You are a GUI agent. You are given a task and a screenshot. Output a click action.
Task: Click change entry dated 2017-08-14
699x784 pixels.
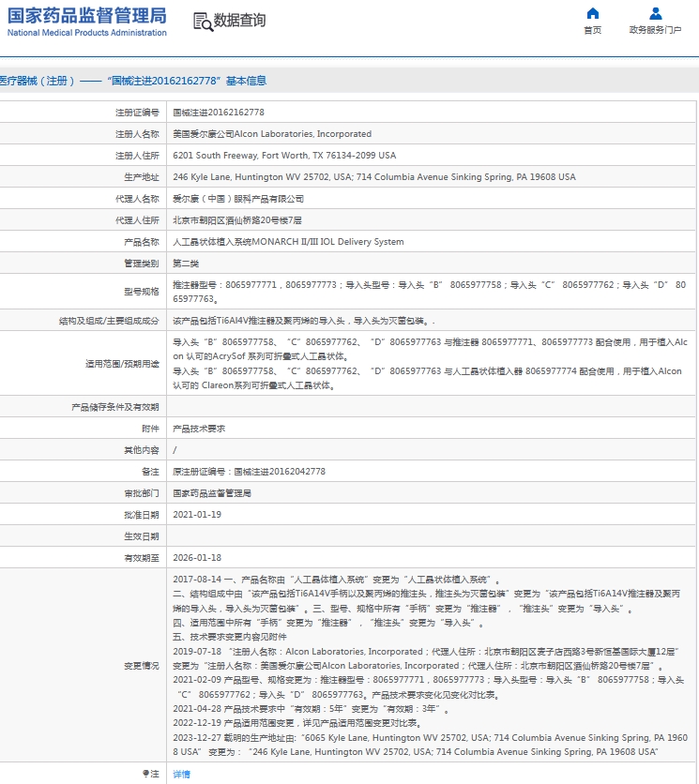coord(336,580)
